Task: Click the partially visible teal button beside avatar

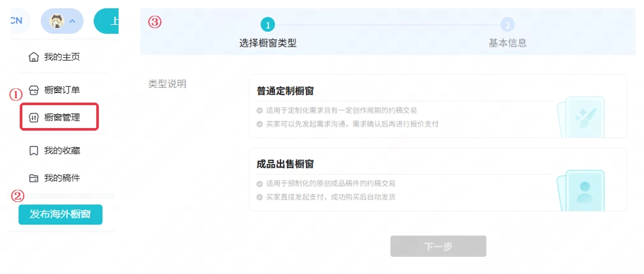Action: [x=106, y=21]
